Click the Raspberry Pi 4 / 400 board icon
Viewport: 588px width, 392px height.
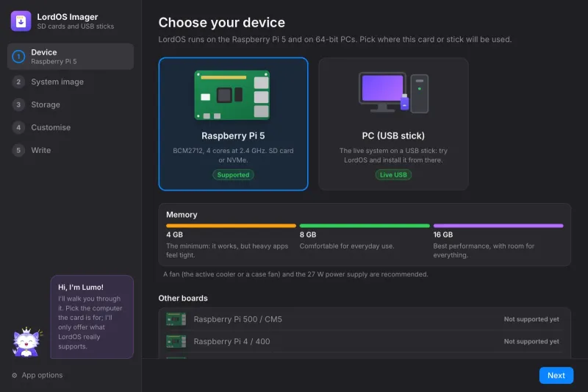tap(176, 341)
